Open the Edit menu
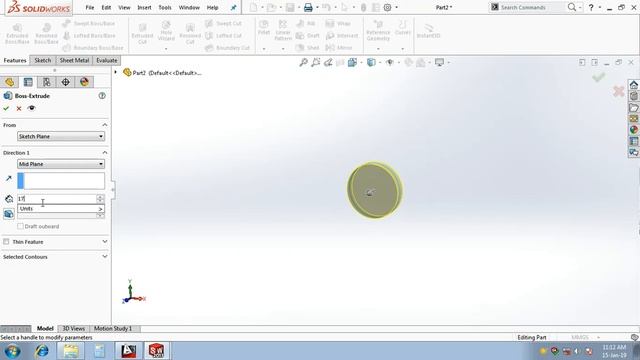Viewport: 640px width, 360px height. click(106, 7)
